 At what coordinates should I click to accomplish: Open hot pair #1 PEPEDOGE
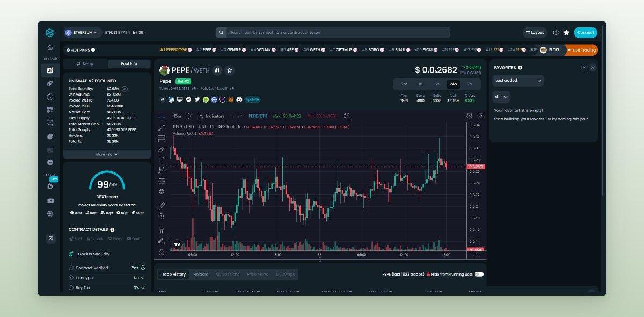coord(175,50)
